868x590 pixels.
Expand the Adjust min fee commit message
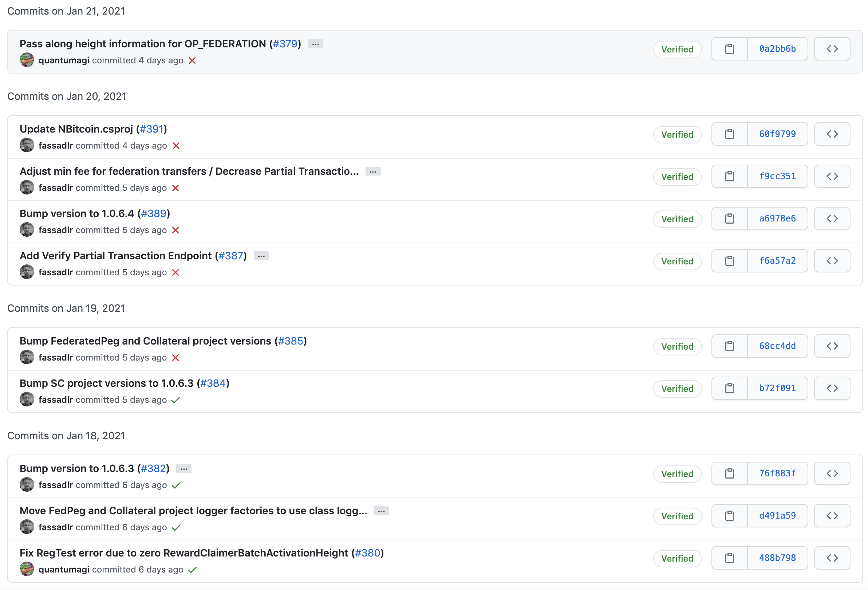[x=372, y=172]
